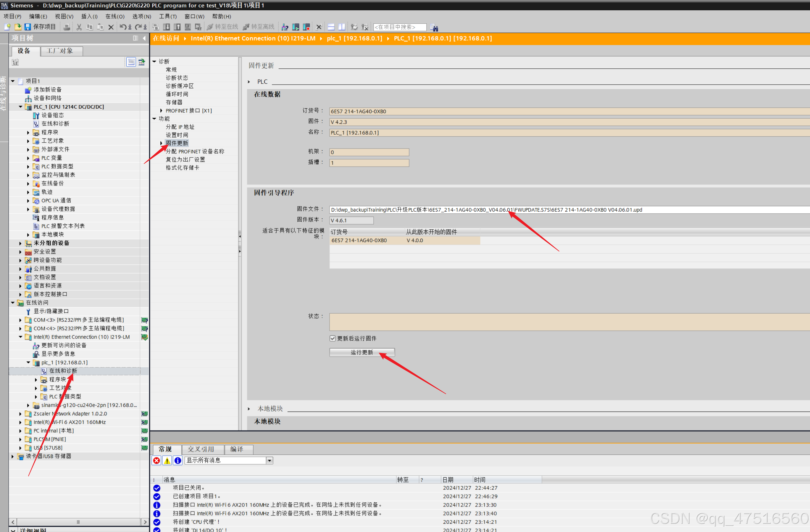Click the new project icon in toolbar
The height and width of the screenshot is (532, 810).
coord(7,27)
